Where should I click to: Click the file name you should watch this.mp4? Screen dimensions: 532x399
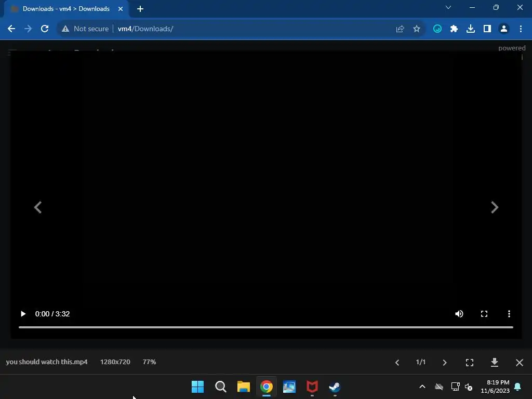(x=47, y=362)
